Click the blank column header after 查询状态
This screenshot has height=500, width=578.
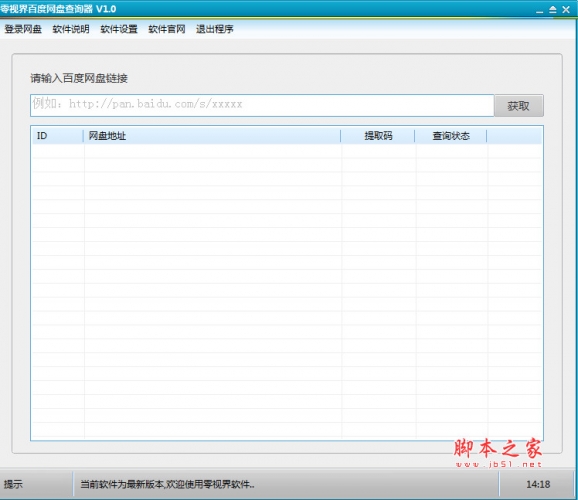515,136
